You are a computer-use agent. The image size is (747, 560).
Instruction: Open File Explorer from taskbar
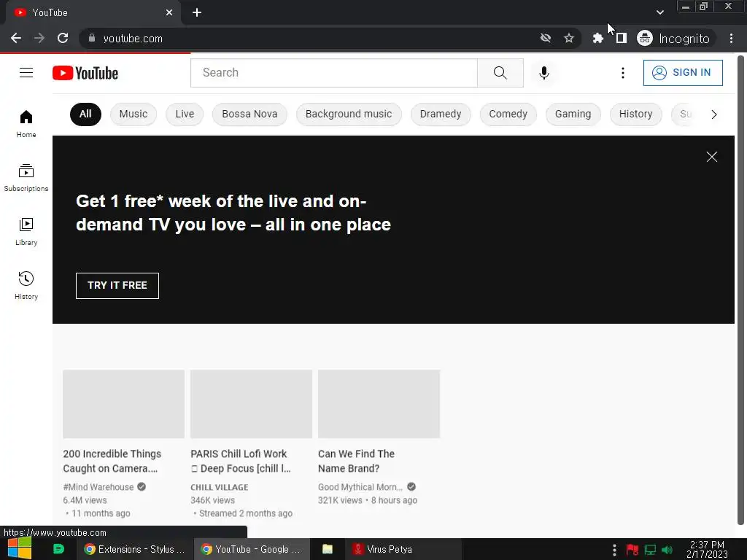(328, 549)
